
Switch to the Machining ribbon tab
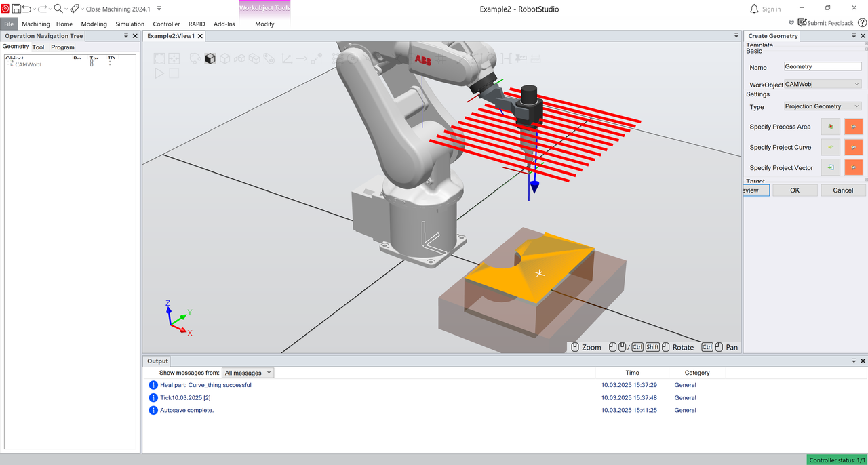pyautogui.click(x=36, y=24)
